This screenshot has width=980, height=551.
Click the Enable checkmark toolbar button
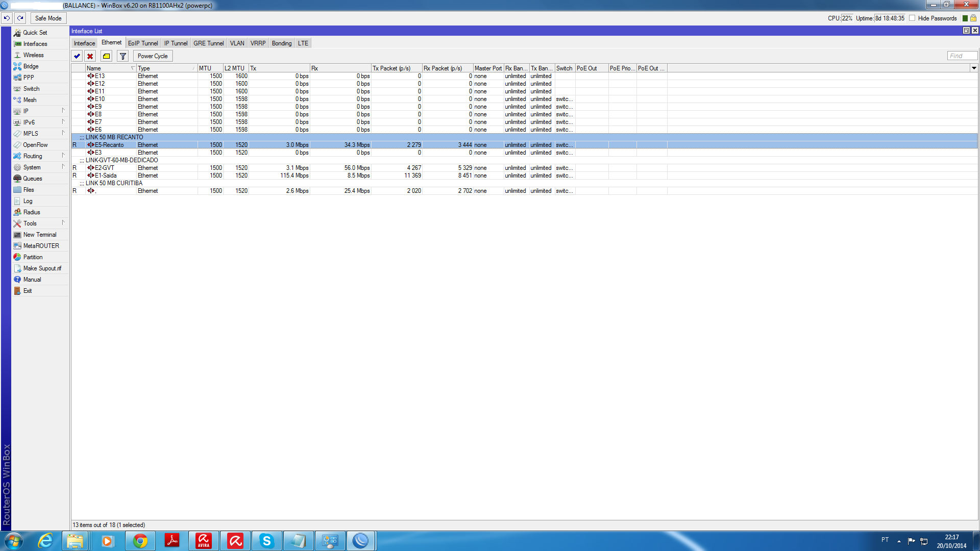tap(77, 56)
